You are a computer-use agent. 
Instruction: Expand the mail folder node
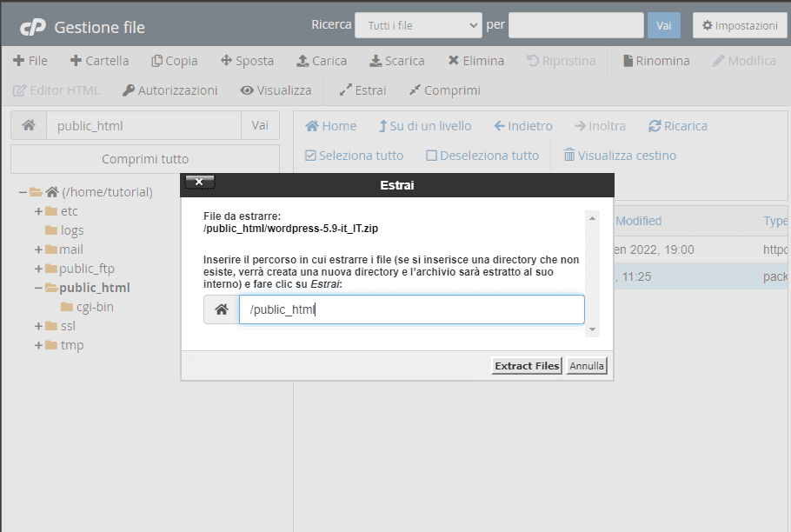click(38, 249)
